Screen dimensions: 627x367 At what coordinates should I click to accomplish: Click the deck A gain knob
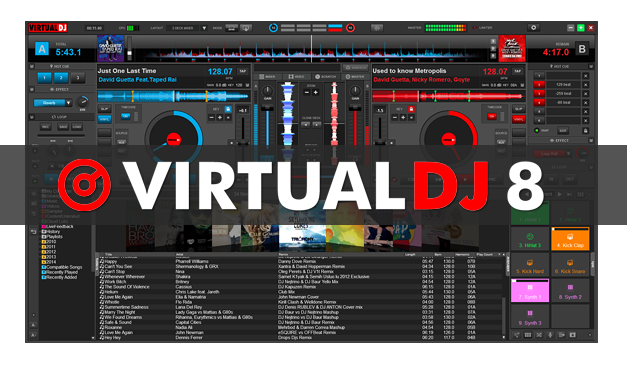(x=268, y=91)
